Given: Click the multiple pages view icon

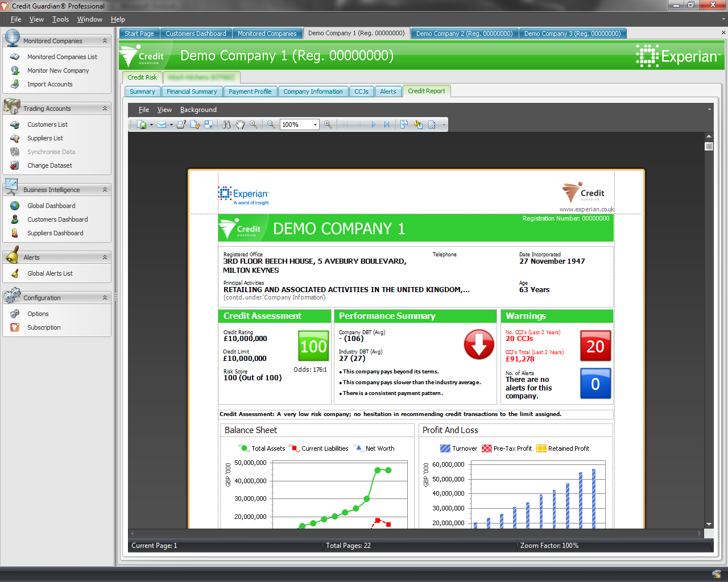Looking at the screenshot, I should (404, 124).
